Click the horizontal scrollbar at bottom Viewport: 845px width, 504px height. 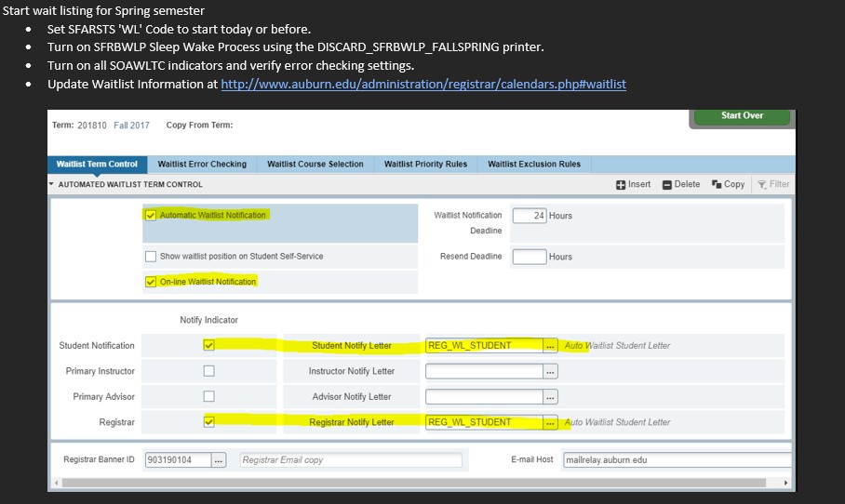pos(419,484)
